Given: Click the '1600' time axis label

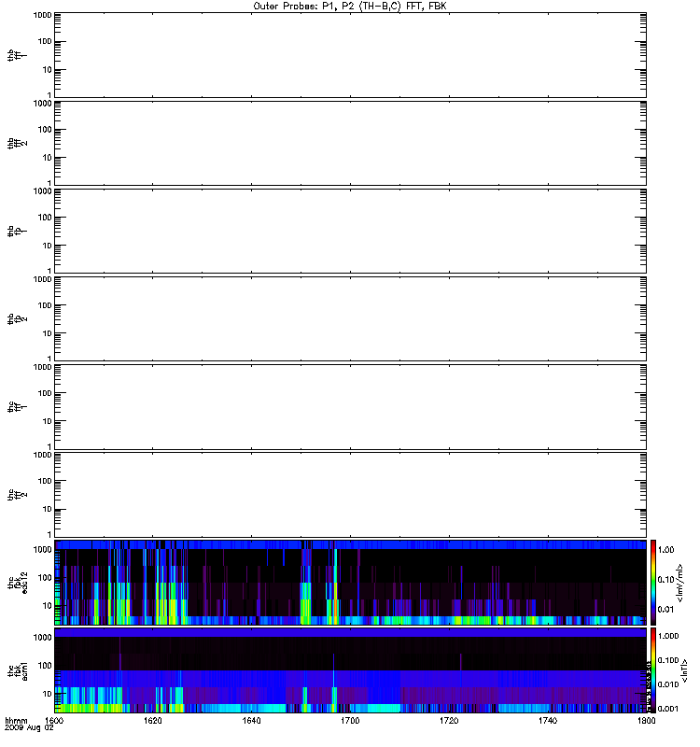Looking at the screenshot, I should pyautogui.click(x=55, y=721).
